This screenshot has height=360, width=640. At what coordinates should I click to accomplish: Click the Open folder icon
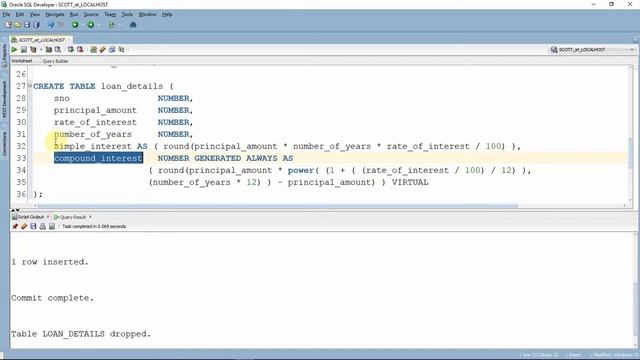18,25
